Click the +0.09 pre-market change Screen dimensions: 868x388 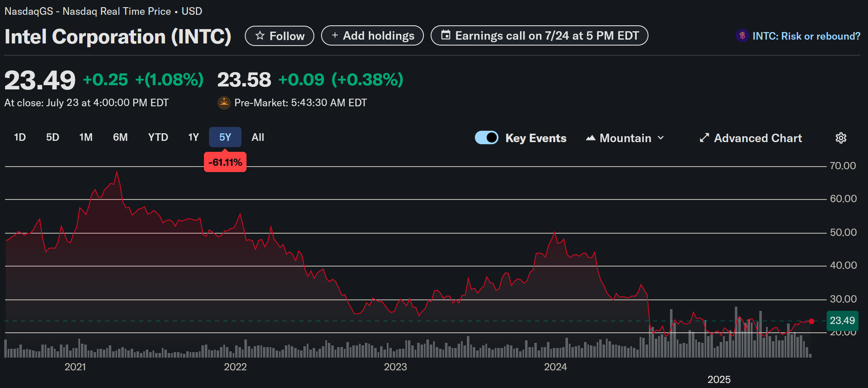(301, 80)
